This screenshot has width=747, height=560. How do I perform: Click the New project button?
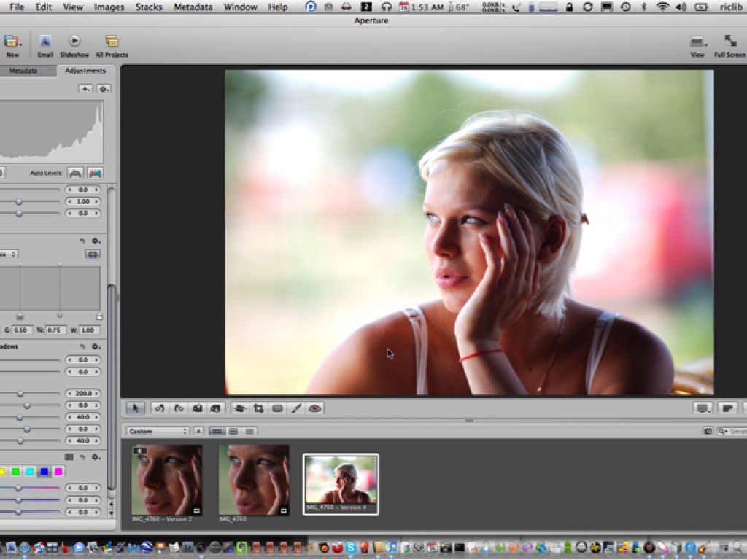coord(12,42)
